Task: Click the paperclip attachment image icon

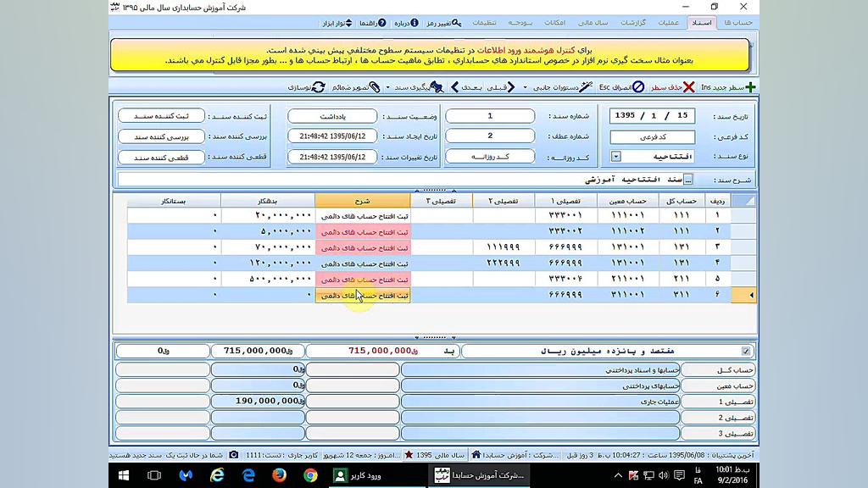Action: pyautogui.click(x=376, y=87)
